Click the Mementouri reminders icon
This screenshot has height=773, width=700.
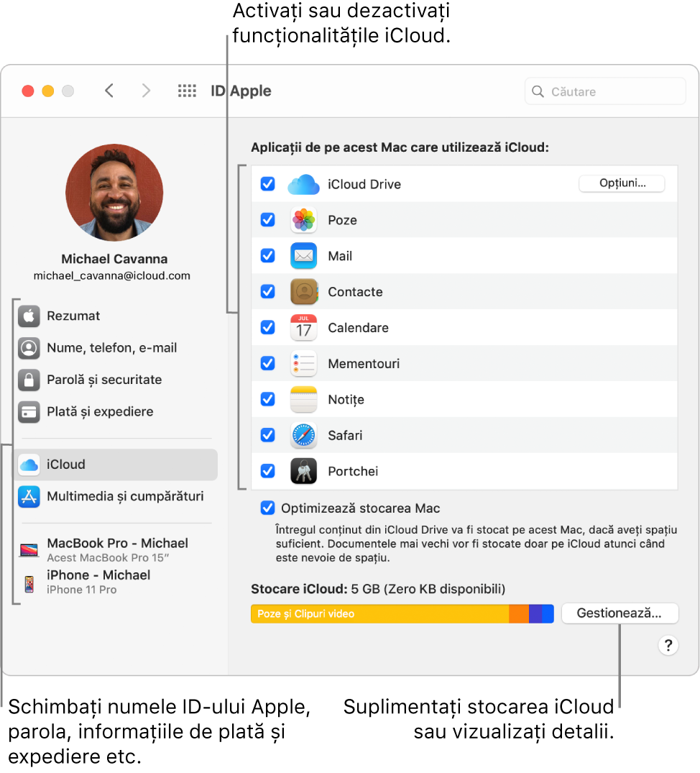[303, 364]
